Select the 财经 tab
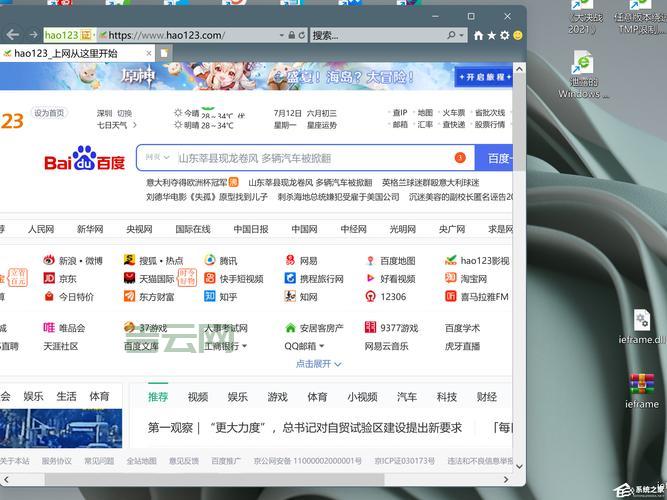Screen dimensions: 667x500 point(487,397)
